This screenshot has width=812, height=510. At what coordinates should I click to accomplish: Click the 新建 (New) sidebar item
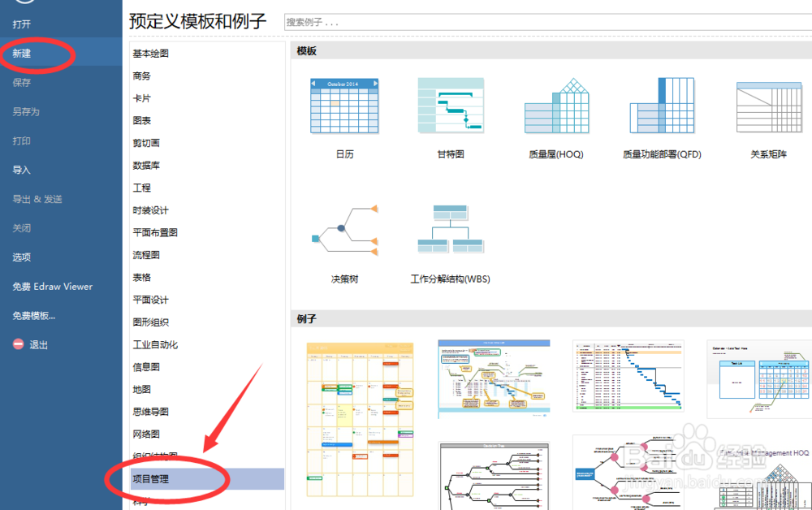click(23, 53)
